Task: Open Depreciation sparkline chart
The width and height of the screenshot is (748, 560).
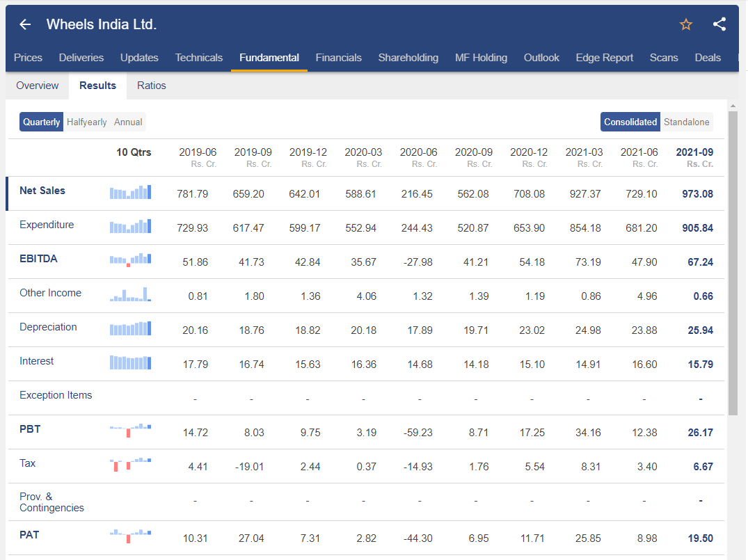Action: point(130,328)
